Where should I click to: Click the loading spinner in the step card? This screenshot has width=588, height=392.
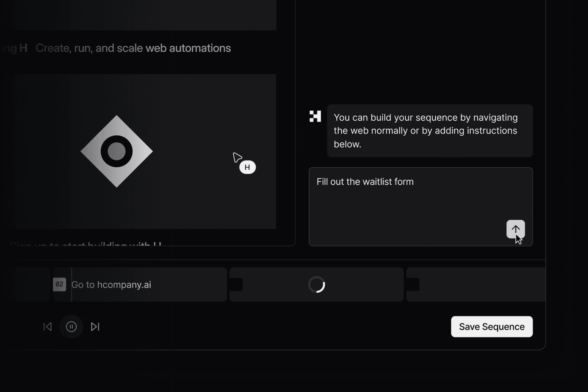(316, 284)
